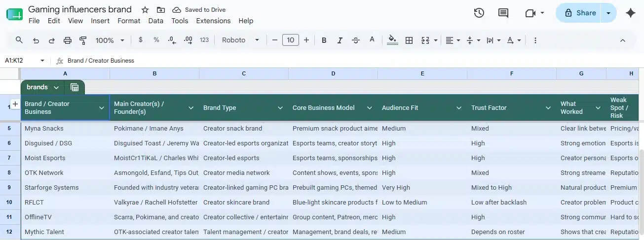Open Main Creator(s) / Founder(s) column filter
Image resolution: width=644 pixels, height=240 pixels.
click(191, 108)
